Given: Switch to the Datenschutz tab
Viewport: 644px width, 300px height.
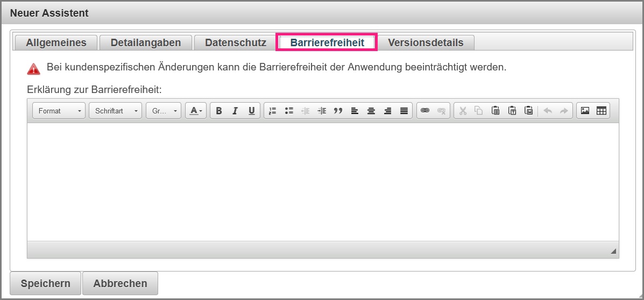Looking at the screenshot, I should point(236,42).
